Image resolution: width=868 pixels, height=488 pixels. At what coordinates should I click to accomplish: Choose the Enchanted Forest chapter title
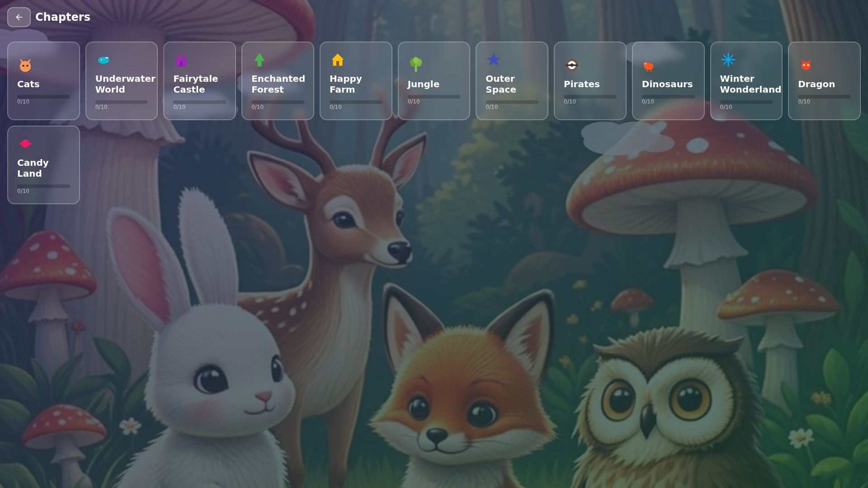coord(278,84)
